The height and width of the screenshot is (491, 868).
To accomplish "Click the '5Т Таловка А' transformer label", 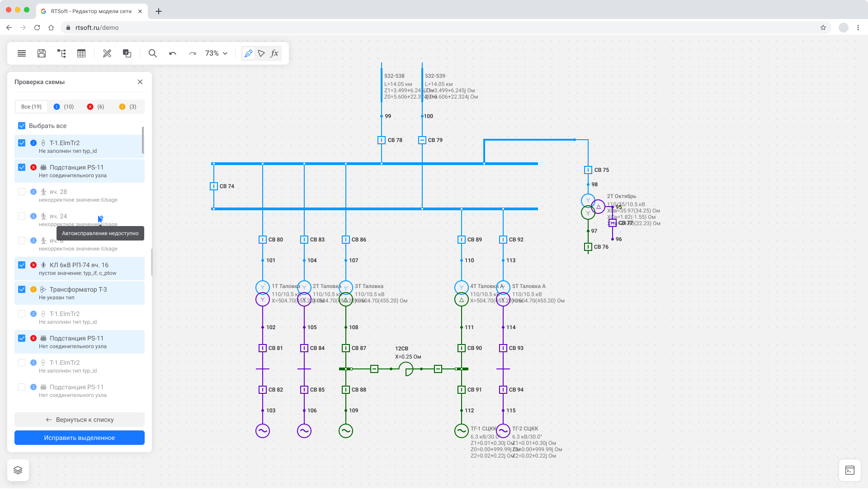I will pos(529,286).
